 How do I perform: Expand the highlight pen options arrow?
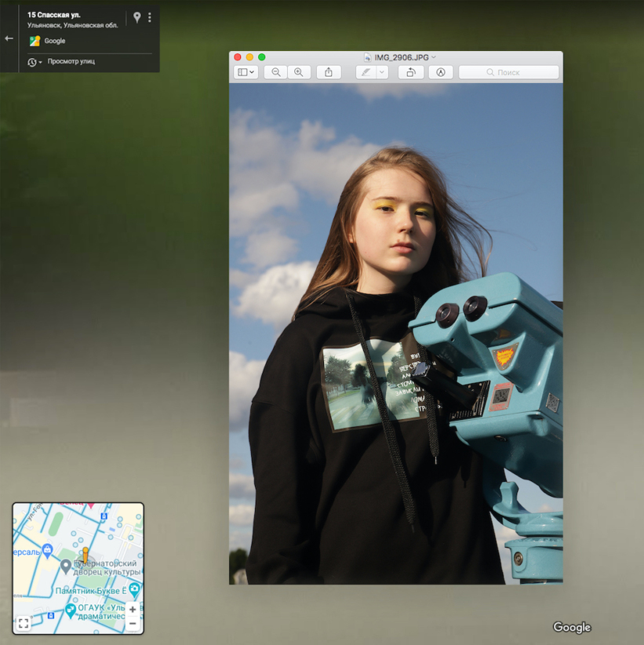[x=382, y=72]
